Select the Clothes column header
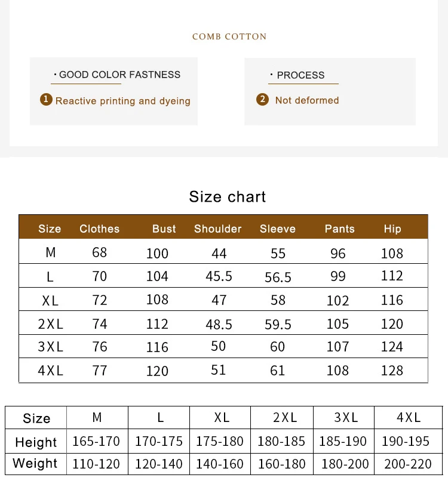This screenshot has height=493, width=448. (100, 229)
